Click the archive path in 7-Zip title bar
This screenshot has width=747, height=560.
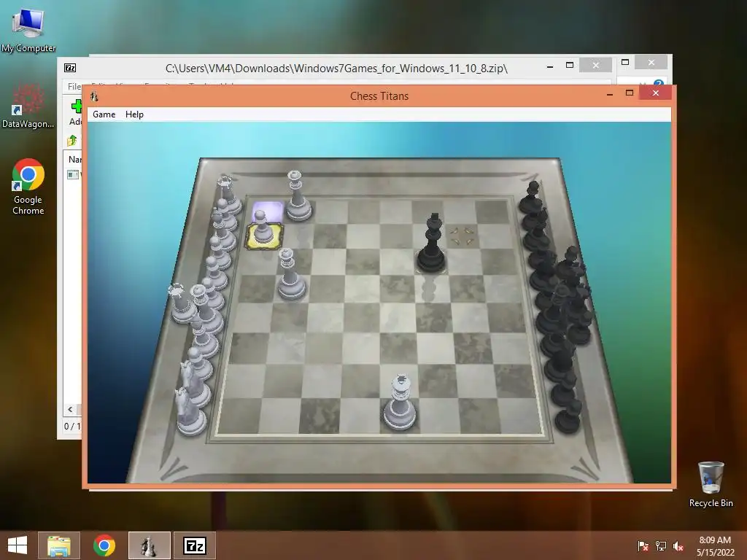(336, 69)
